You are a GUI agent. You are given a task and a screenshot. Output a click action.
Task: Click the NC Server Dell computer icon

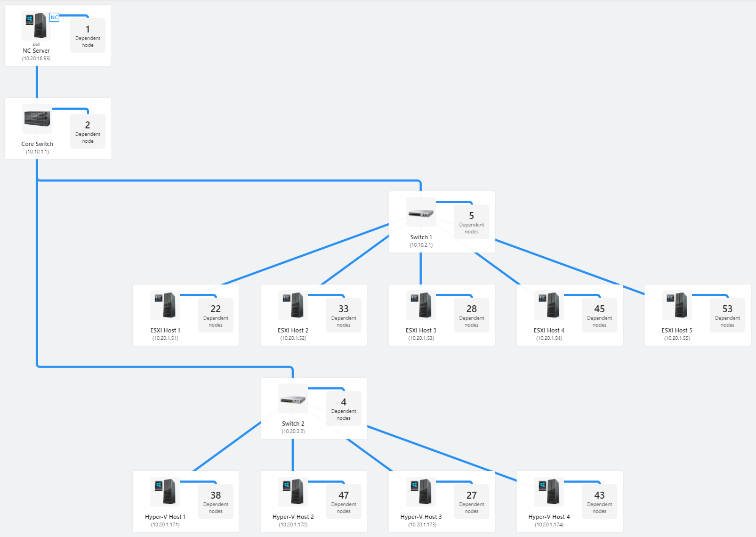[x=36, y=26]
